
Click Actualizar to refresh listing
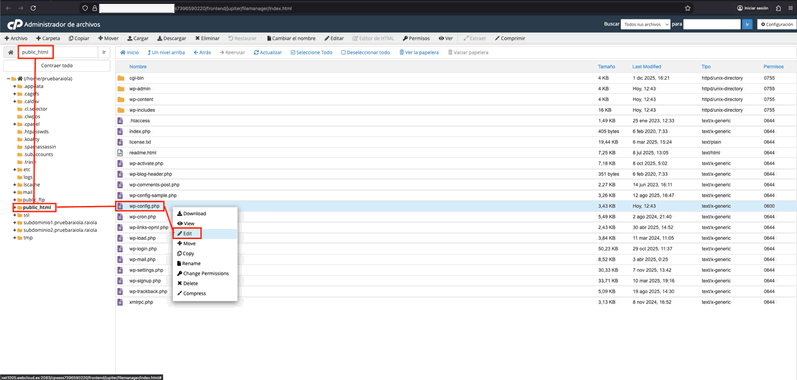268,52
